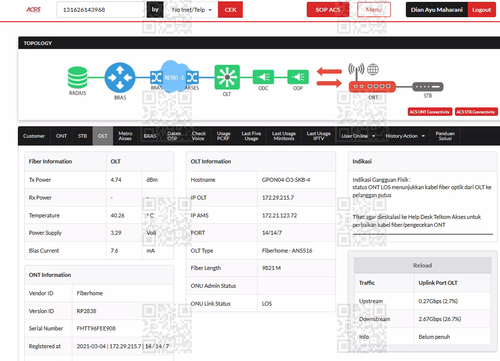Screen dimensions: 500x361
Task: Expand the User Online dropdown
Action: point(358,136)
